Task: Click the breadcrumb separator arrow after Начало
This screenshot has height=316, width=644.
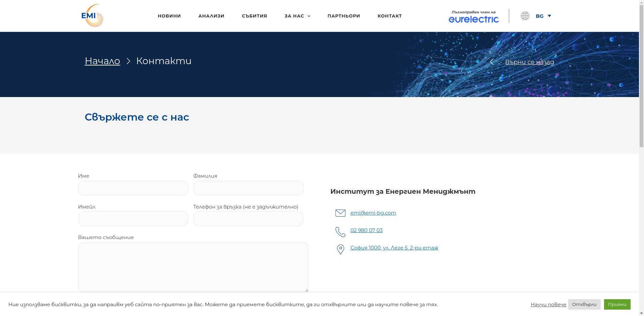Action: [x=128, y=61]
